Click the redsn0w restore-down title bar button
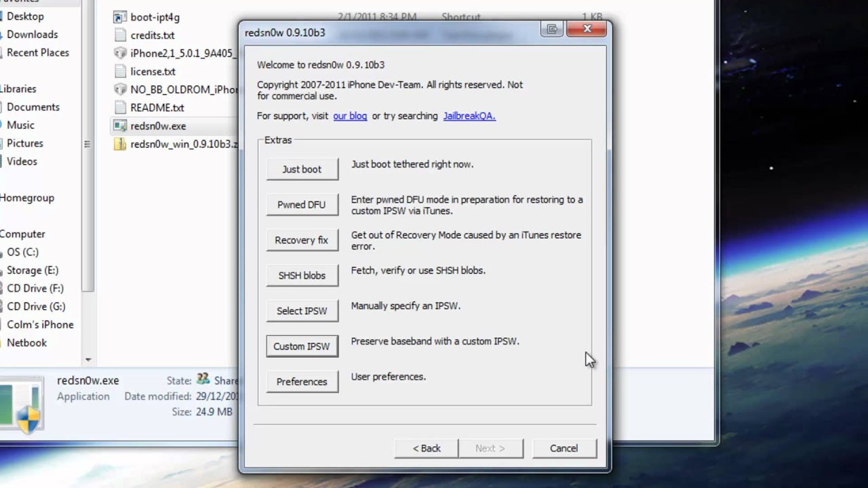The image size is (868, 488). [552, 29]
